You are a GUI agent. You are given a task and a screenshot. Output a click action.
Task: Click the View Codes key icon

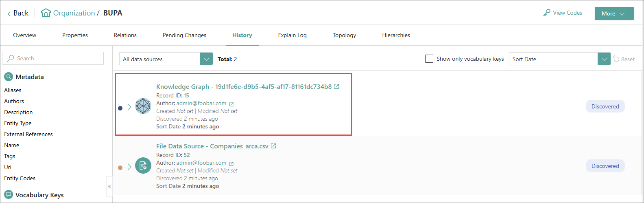547,13
